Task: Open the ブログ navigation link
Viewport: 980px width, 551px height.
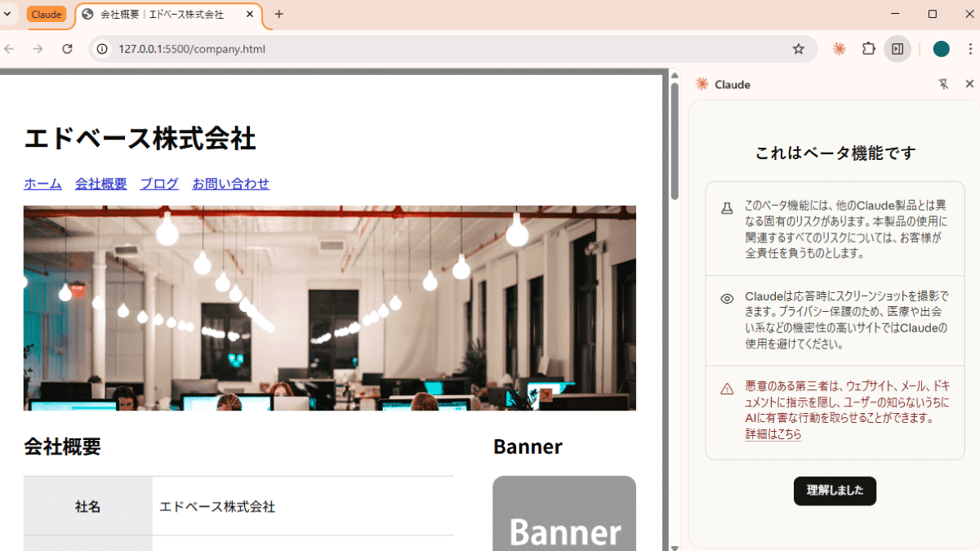Action: [x=159, y=184]
